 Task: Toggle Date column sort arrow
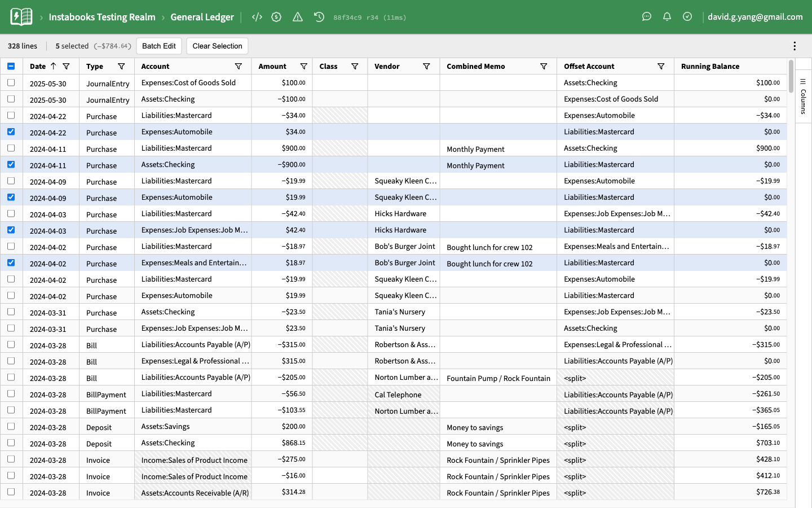point(53,66)
